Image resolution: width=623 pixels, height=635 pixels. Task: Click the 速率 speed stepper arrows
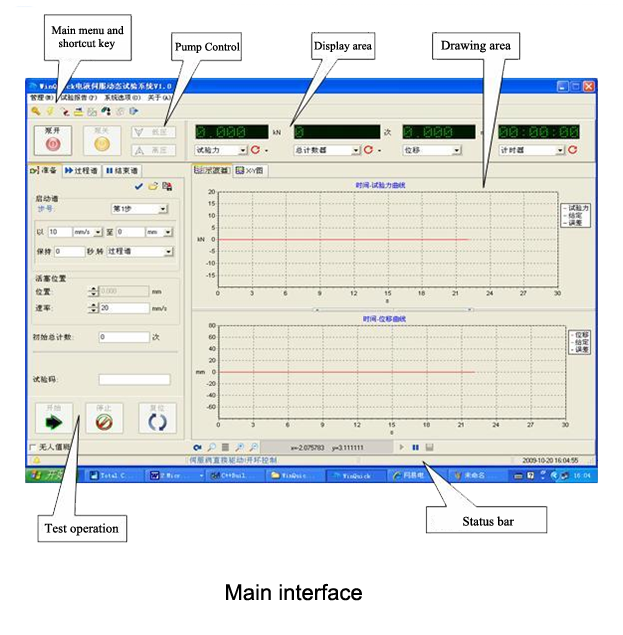point(94,308)
